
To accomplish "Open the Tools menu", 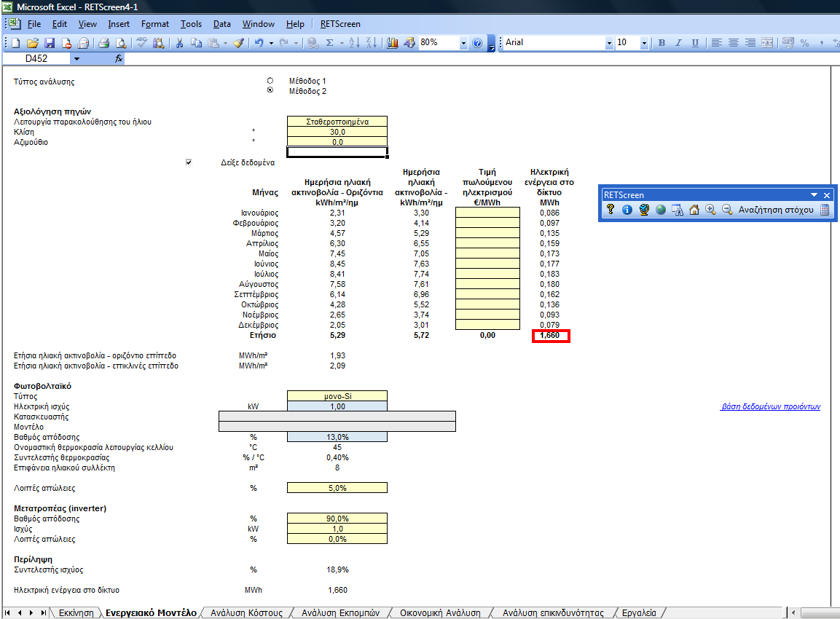I will tap(191, 24).
